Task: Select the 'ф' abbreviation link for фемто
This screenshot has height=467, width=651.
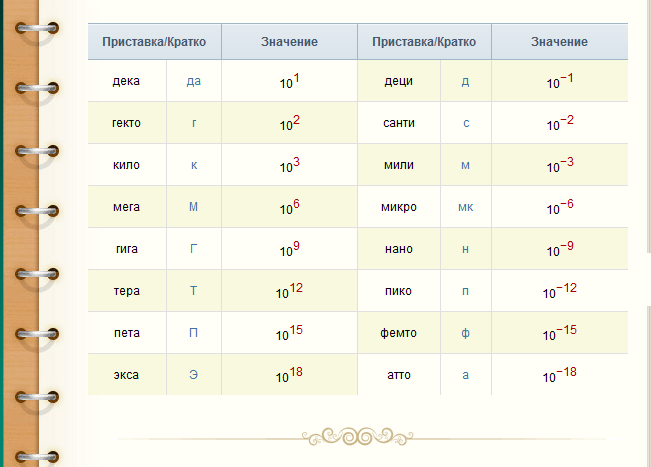Action: (465, 333)
